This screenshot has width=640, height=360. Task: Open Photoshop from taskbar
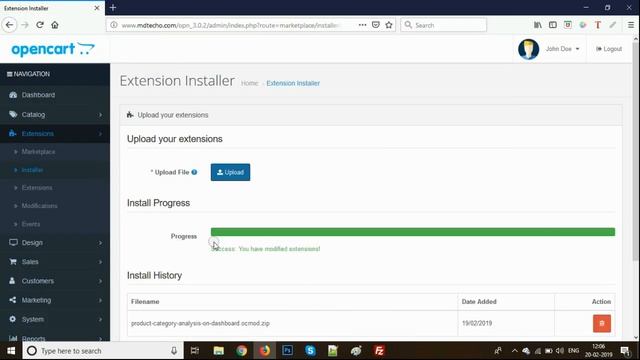point(287,351)
